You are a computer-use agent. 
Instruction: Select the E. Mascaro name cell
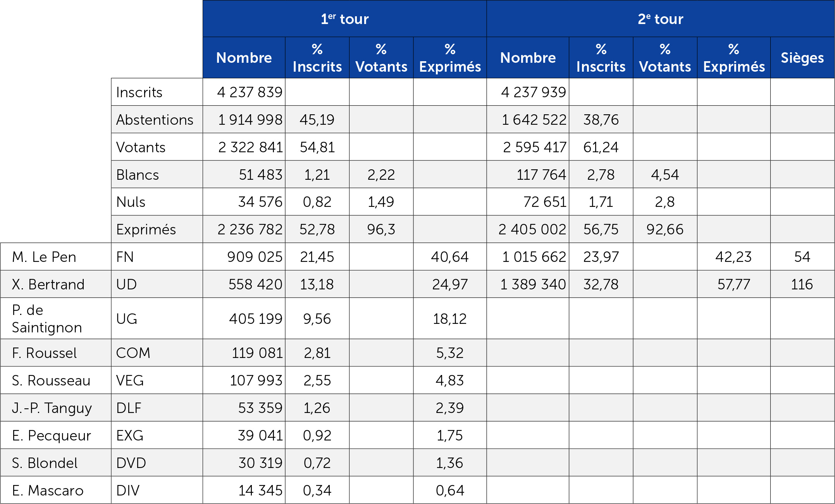(x=56, y=490)
